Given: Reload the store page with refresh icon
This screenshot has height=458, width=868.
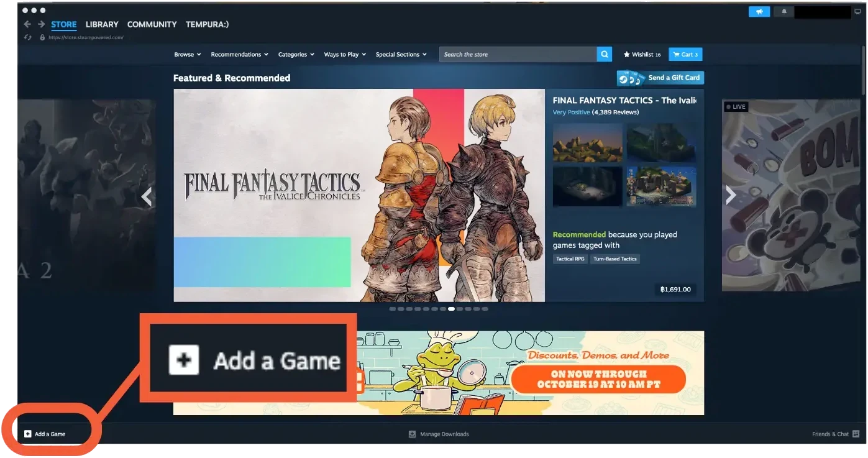Looking at the screenshot, I should pyautogui.click(x=27, y=37).
